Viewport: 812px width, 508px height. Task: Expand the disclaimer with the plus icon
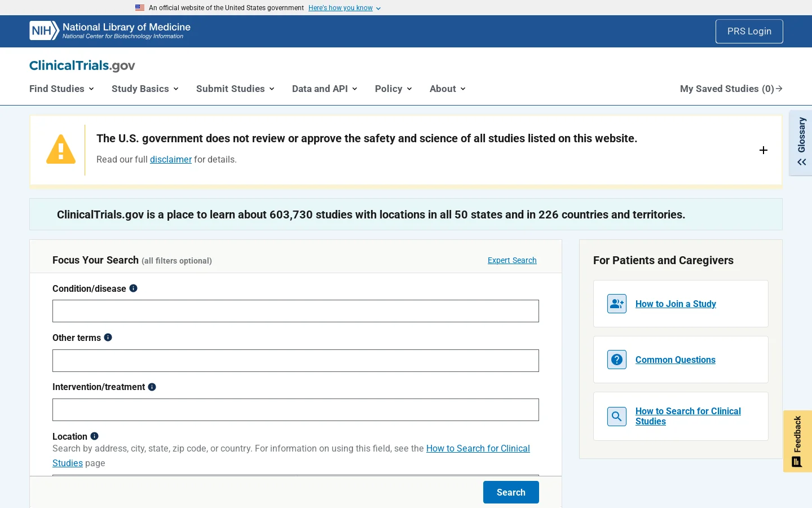click(763, 150)
